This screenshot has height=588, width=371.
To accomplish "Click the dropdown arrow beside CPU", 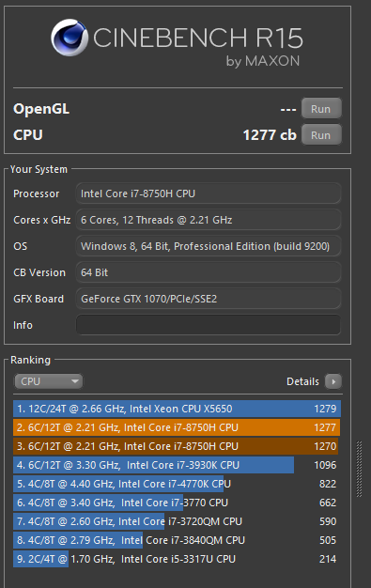I will (x=75, y=381).
